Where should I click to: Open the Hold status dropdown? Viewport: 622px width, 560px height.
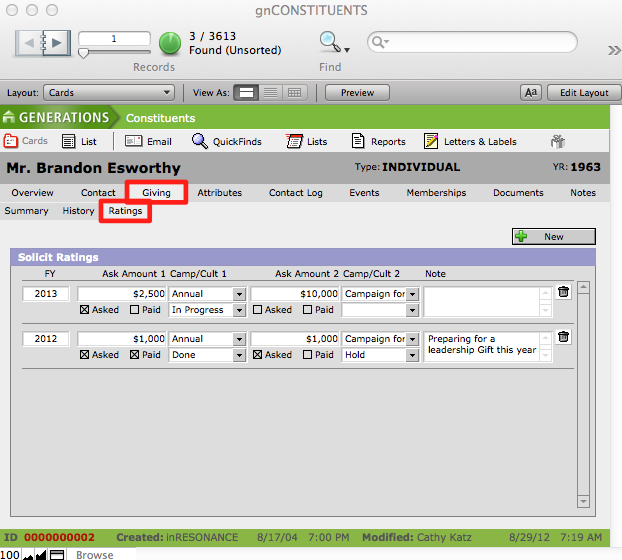pos(410,355)
